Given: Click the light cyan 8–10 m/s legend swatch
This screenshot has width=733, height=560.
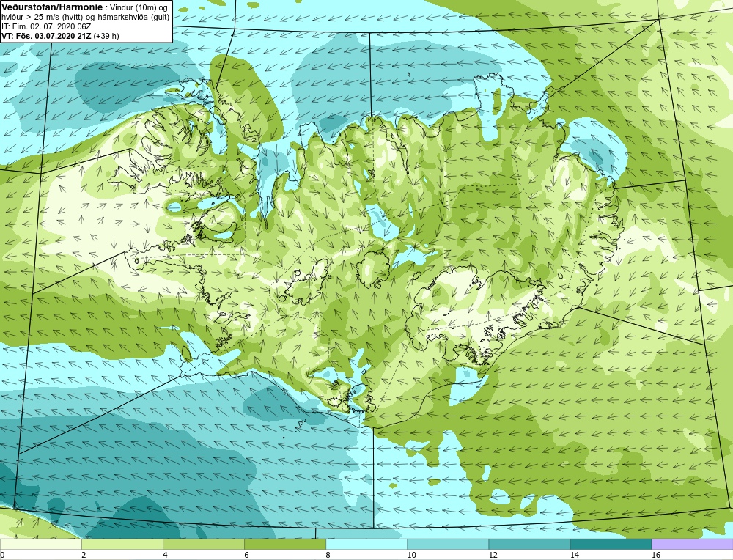Looking at the screenshot, I should click(366, 544).
